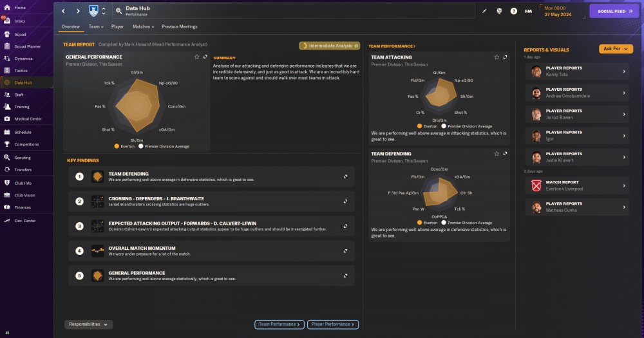Open the Everton v Liverpool match report

tap(576, 185)
